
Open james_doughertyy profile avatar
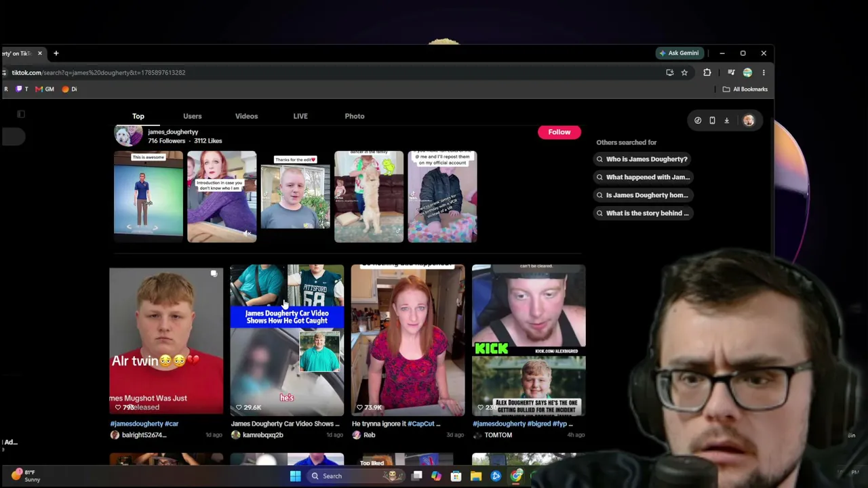[128, 136]
